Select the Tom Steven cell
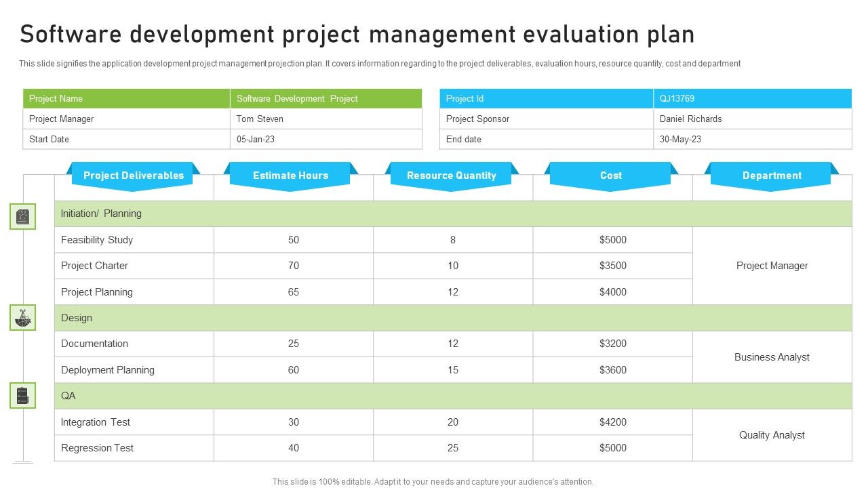Screen dimensions: 868x488 [x=326, y=119]
